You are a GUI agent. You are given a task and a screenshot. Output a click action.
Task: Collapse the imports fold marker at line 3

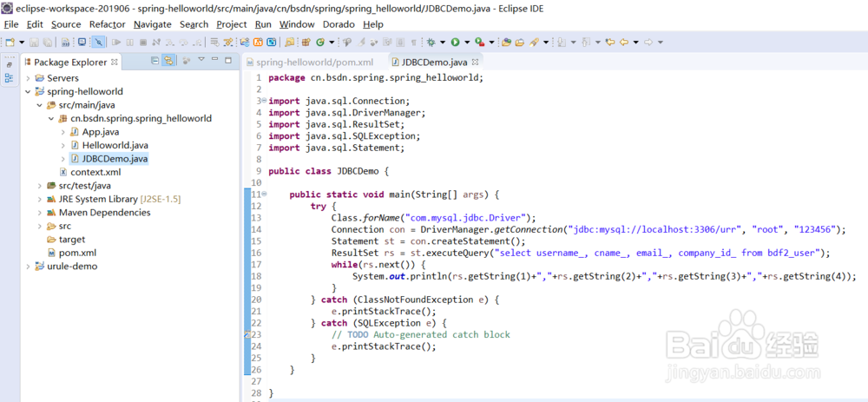click(x=264, y=100)
